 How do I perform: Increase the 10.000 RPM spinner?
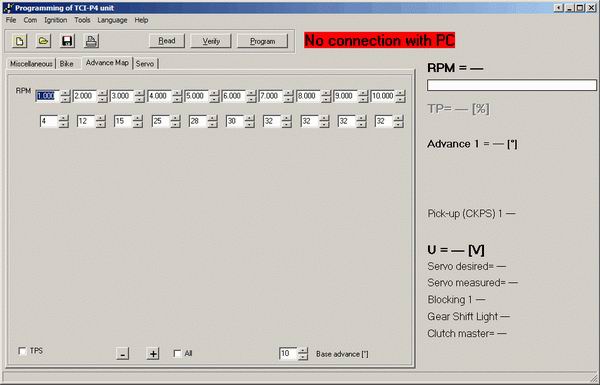(x=400, y=93)
